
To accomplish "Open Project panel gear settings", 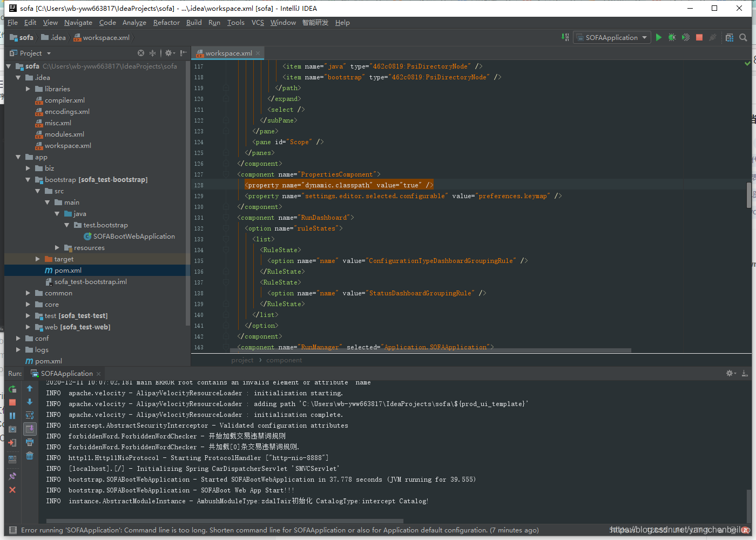I will (170, 53).
